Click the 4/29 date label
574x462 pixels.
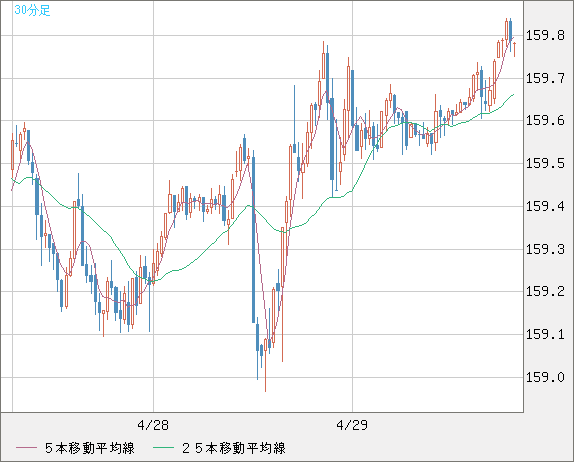click(x=352, y=425)
